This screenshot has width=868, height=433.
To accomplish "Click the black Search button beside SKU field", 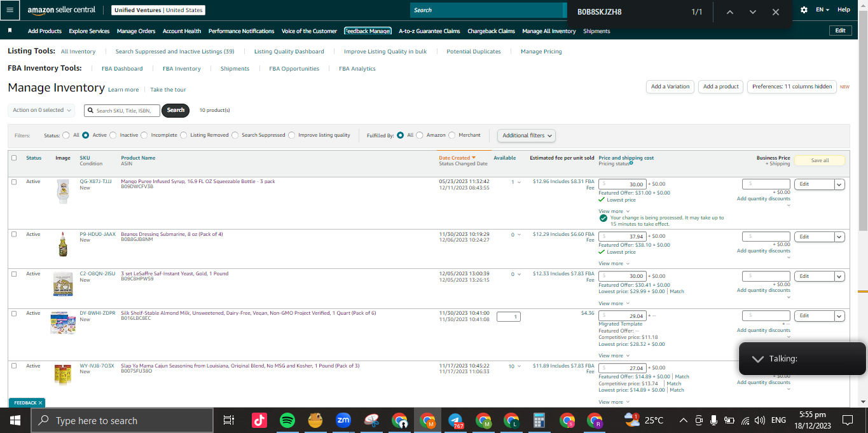I will pyautogui.click(x=176, y=110).
